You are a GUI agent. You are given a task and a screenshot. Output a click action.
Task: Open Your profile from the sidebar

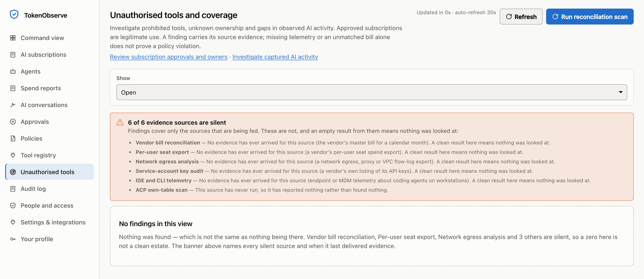(50, 239)
